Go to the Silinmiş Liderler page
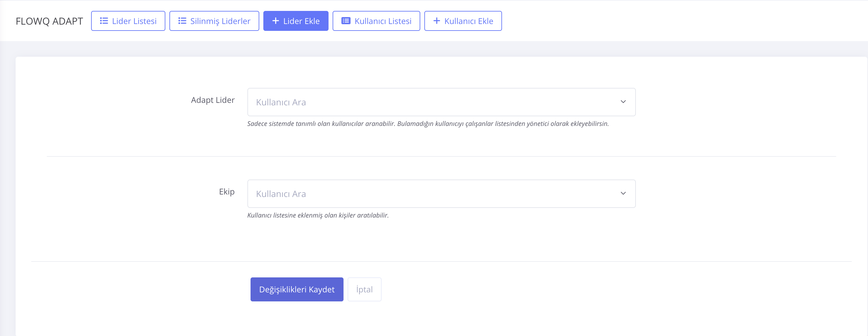The image size is (868, 336). tap(220, 21)
